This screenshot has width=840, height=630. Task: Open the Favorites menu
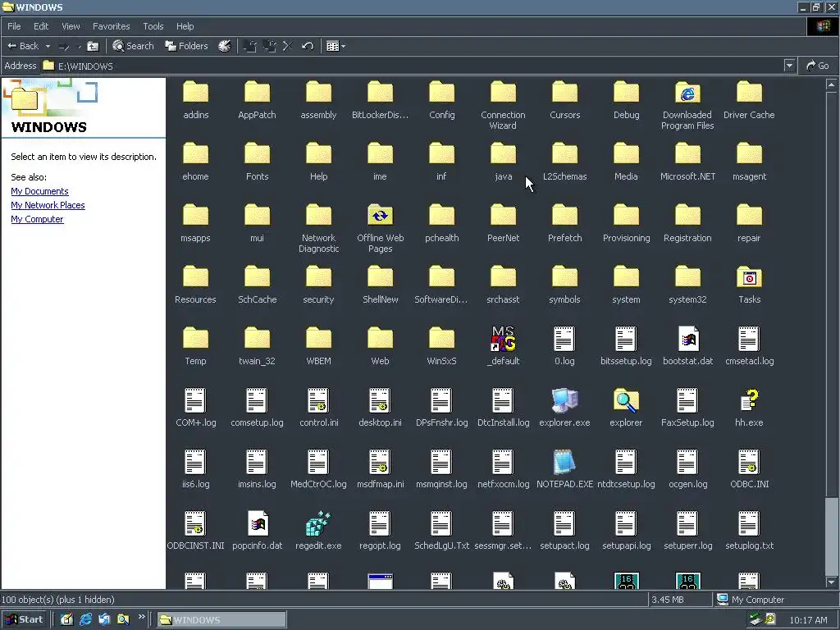click(111, 26)
